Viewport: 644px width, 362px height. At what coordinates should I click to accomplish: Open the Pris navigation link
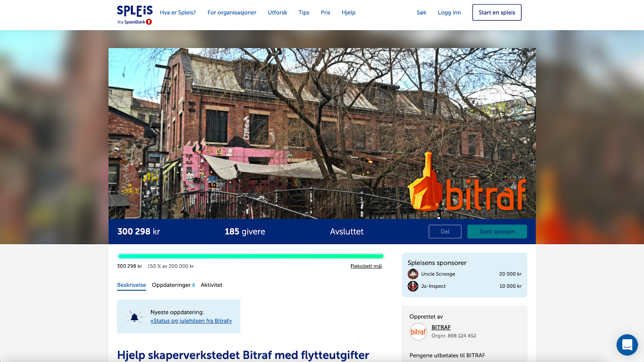[x=325, y=12]
